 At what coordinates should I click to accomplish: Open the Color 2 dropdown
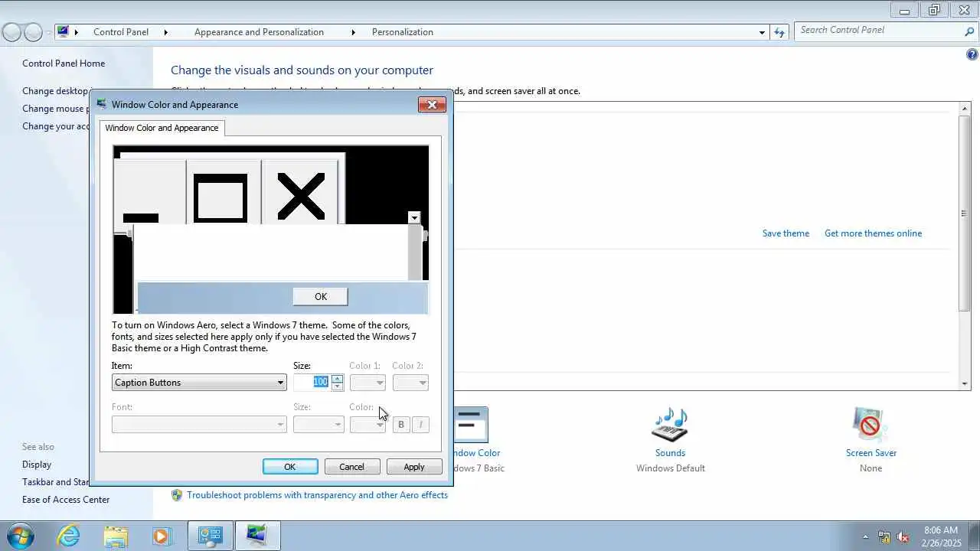pyautogui.click(x=410, y=383)
